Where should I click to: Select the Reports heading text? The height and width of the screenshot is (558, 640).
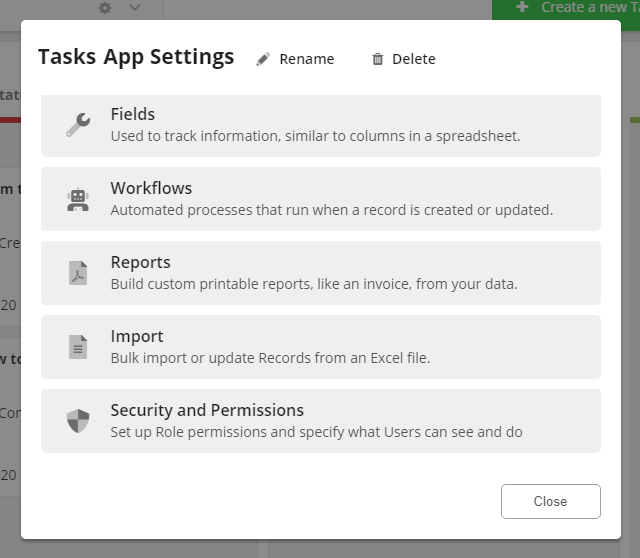click(x=140, y=262)
